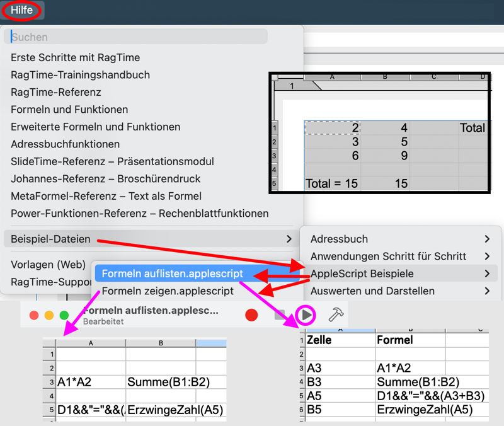504x426 pixels.
Task: Select cell A5 in result table column A
Action: (340, 396)
